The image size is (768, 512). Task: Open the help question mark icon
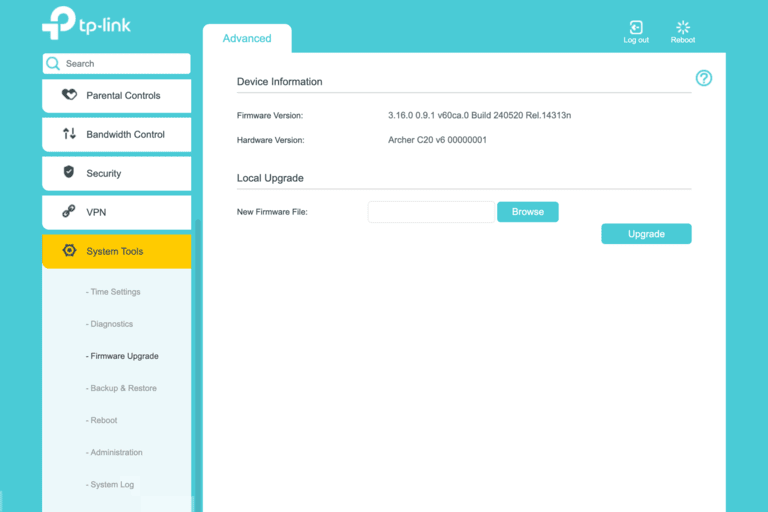click(704, 78)
